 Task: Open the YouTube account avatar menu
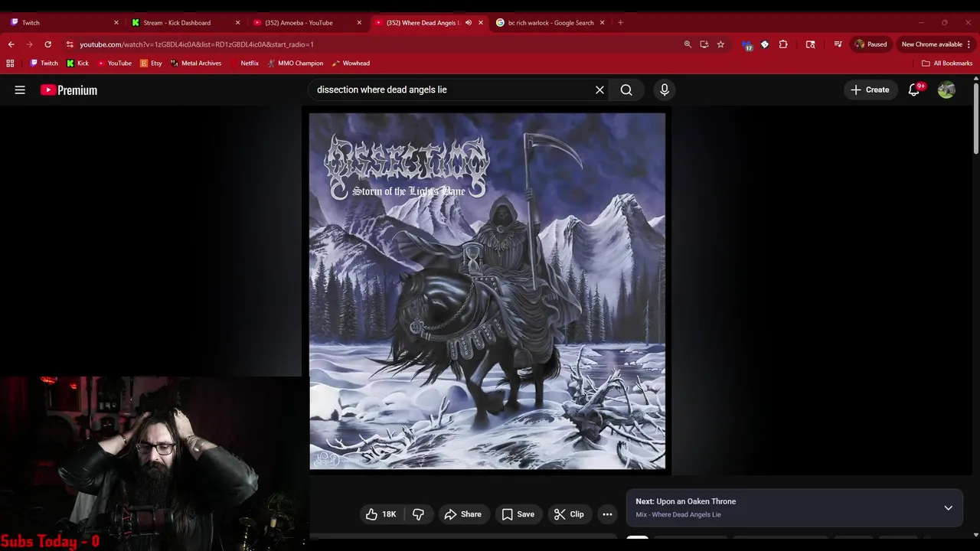(946, 90)
